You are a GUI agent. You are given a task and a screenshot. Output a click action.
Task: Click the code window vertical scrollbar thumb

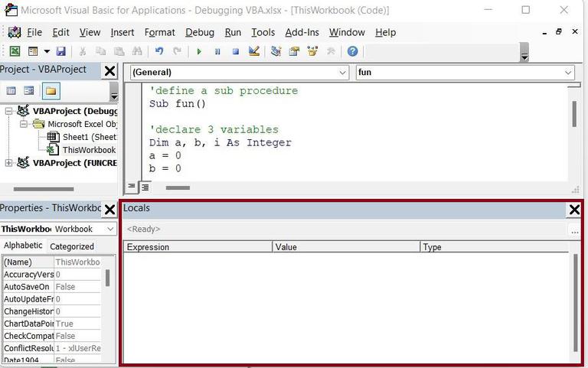574,114
